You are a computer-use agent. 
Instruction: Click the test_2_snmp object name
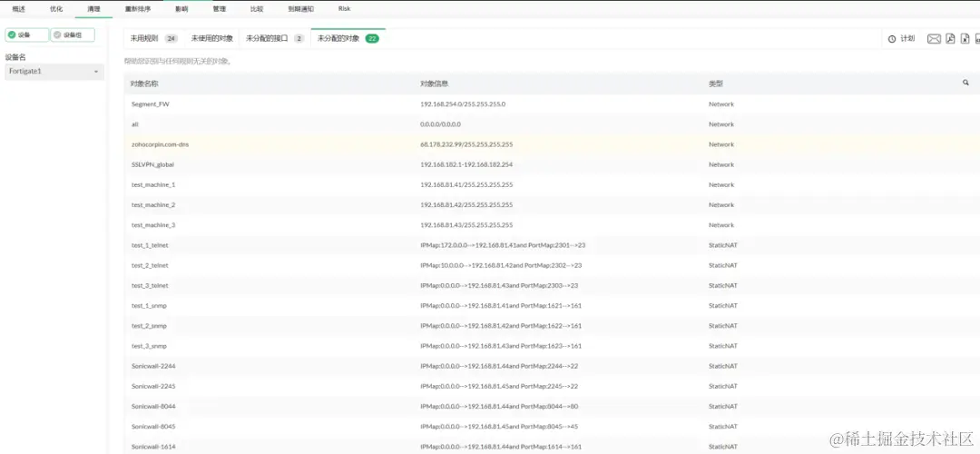tap(149, 326)
